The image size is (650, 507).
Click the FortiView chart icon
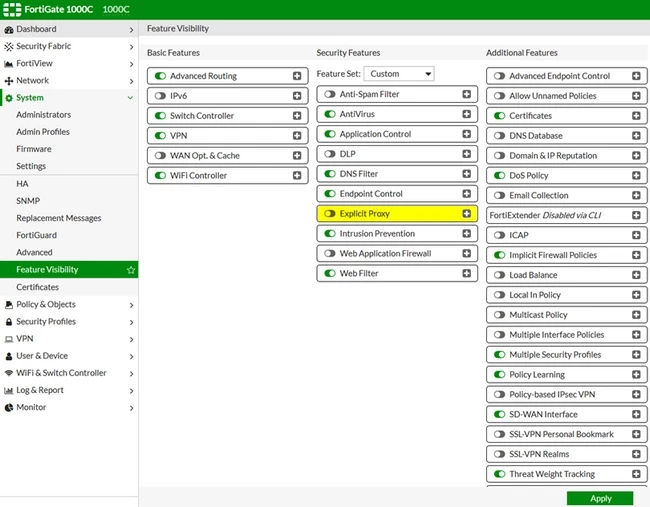pyautogui.click(x=8, y=64)
